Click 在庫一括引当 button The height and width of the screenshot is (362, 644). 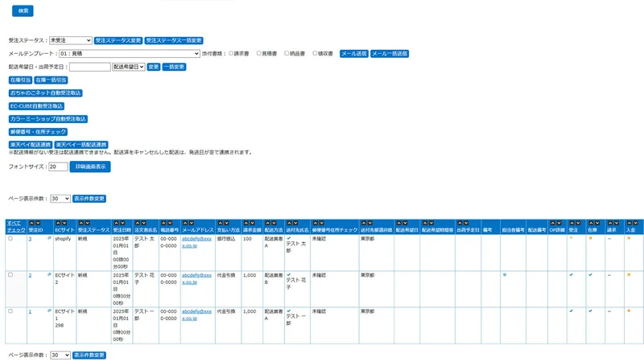click(x=52, y=80)
